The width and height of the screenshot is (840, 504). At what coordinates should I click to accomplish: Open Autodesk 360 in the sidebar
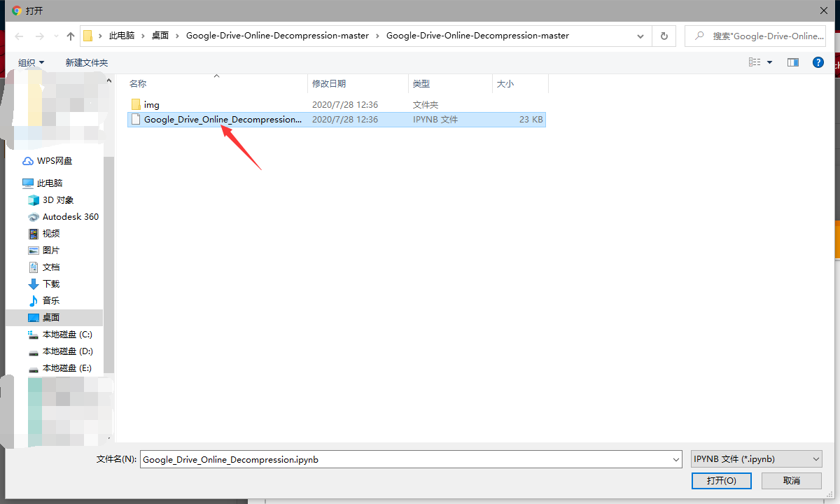click(71, 216)
